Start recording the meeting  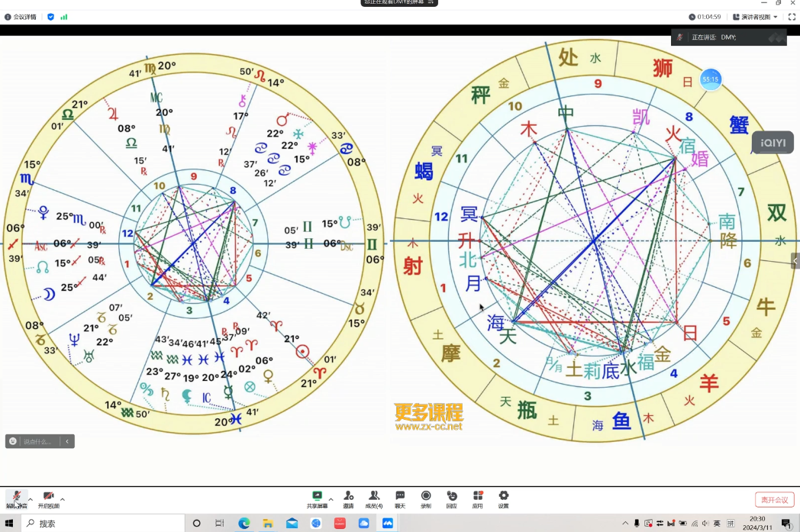coord(426,499)
